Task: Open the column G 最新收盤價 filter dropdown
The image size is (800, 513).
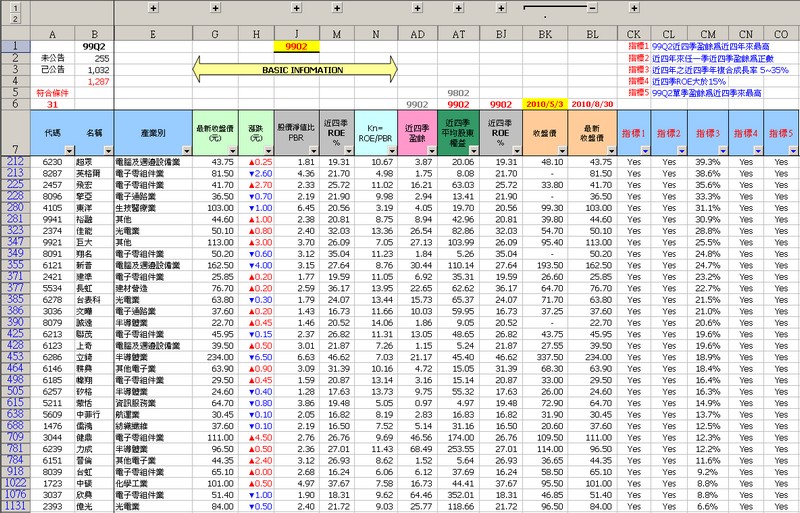Action: point(233,151)
